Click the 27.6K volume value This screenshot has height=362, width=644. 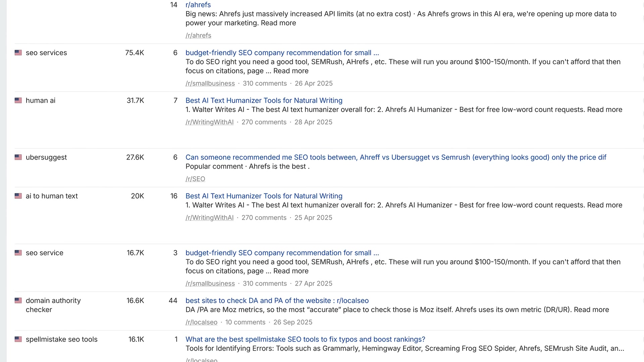click(135, 158)
